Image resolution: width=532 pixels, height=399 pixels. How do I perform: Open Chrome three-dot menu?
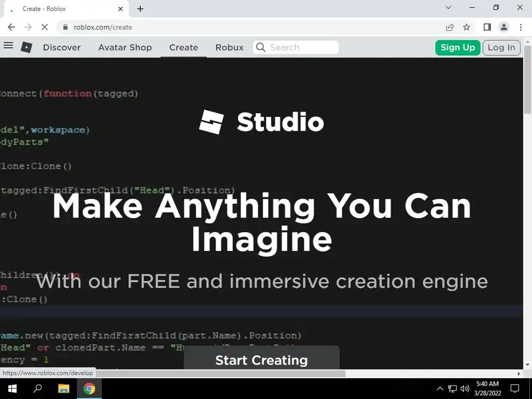(521, 27)
